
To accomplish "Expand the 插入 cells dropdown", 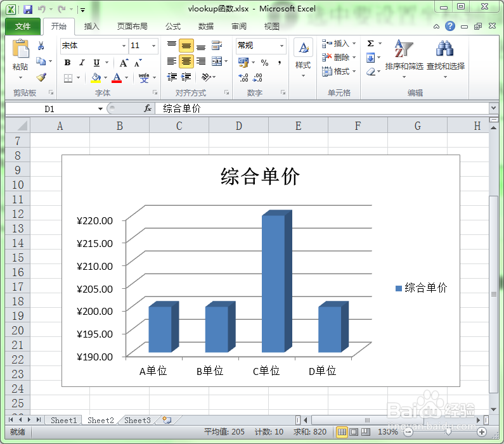I will (354, 43).
